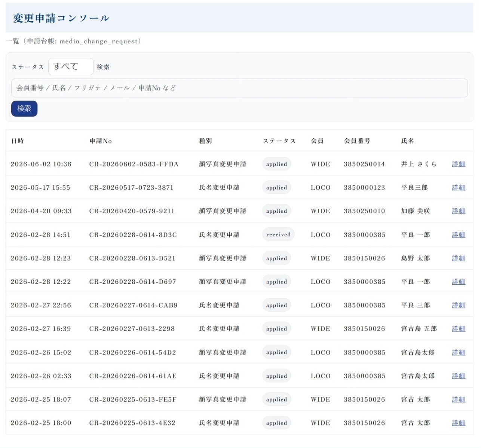Open 詳細 for CR-20260227-0614-CAB9
The width and height of the screenshot is (481, 448).
(x=459, y=306)
